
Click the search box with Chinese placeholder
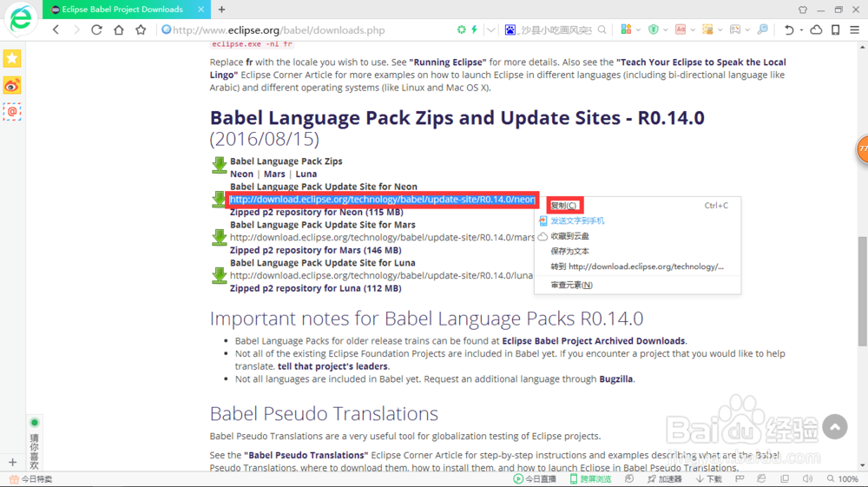[556, 30]
